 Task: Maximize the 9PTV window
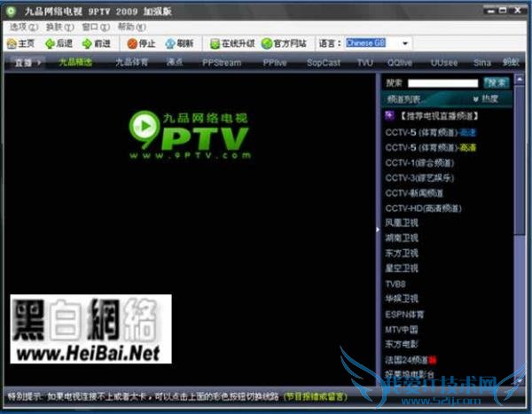[x=503, y=11]
